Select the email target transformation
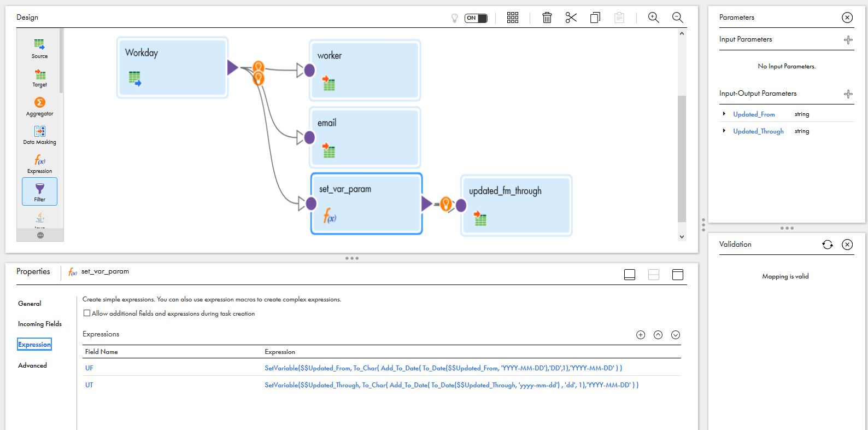Screen dimensions: 868x430 coord(365,137)
